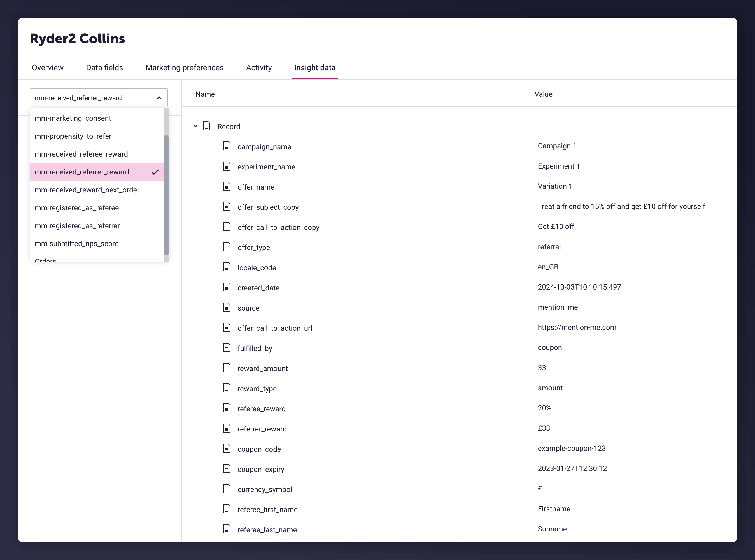Image resolution: width=755 pixels, height=560 pixels.
Task: Click the fulfilled_by field name
Action: (255, 349)
